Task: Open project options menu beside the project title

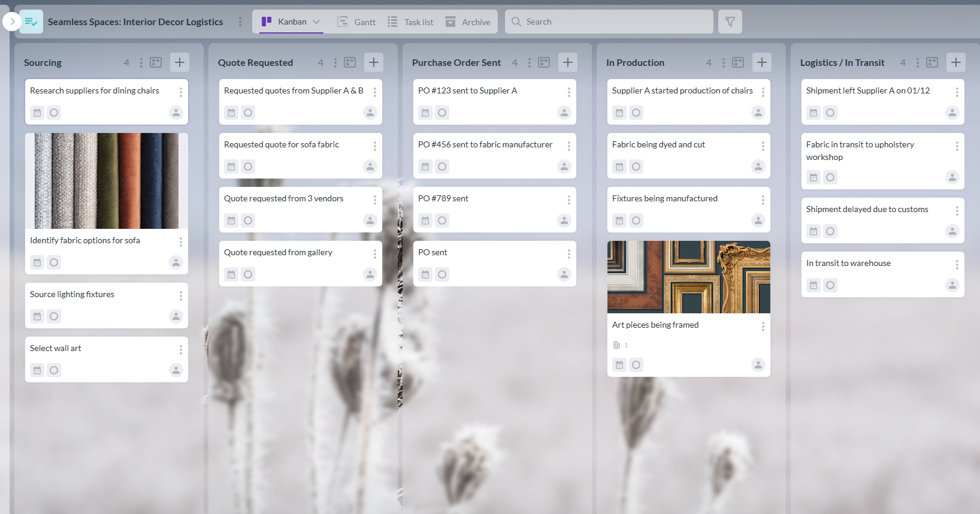Action: click(x=240, y=22)
